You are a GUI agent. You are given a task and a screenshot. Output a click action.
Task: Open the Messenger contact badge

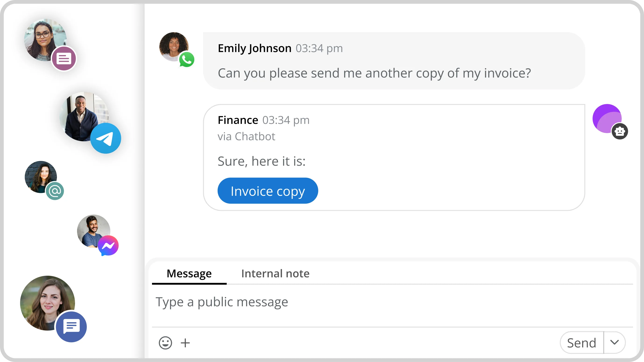[108, 246]
